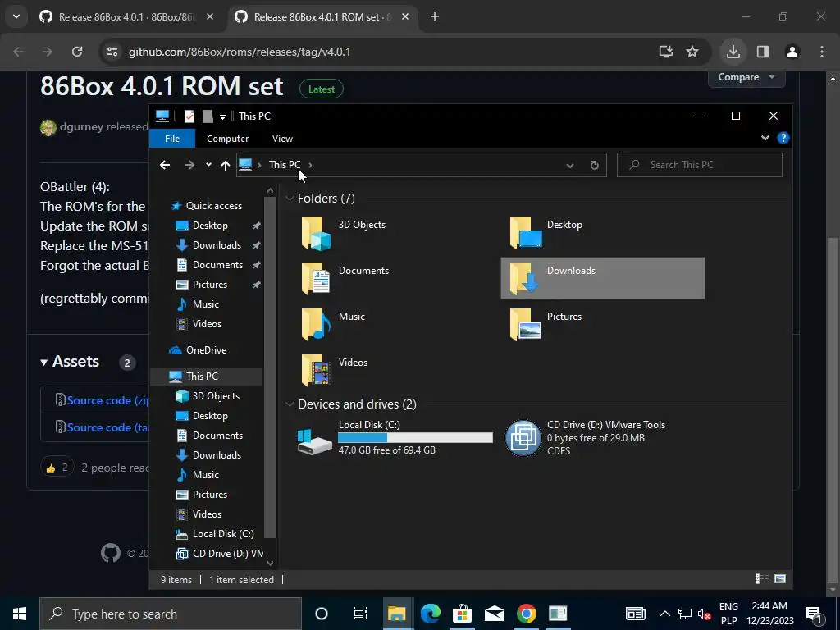Select Local Disk (C:) in navigation pane
Screen dimensions: 840x630
click(x=223, y=534)
